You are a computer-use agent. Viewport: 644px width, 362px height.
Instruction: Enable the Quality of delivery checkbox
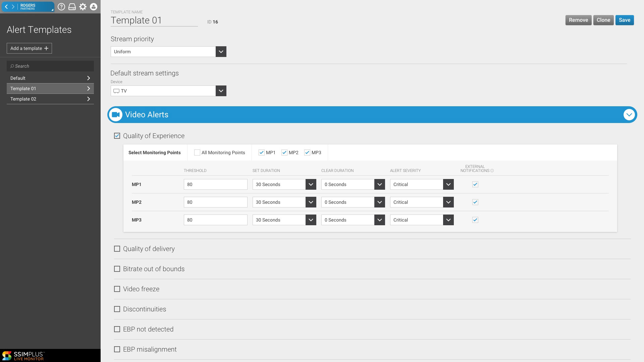[x=117, y=249]
